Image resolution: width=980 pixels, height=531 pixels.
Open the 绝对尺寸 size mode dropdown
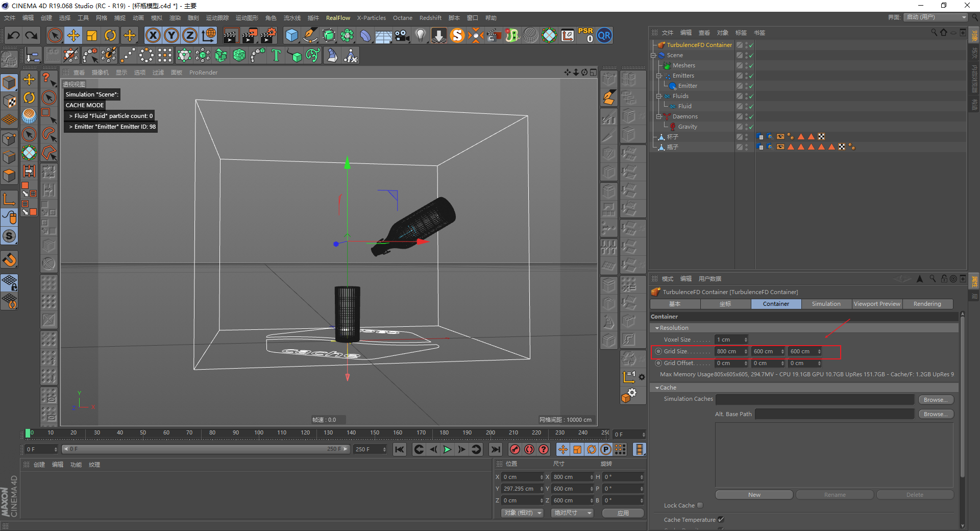click(x=572, y=513)
